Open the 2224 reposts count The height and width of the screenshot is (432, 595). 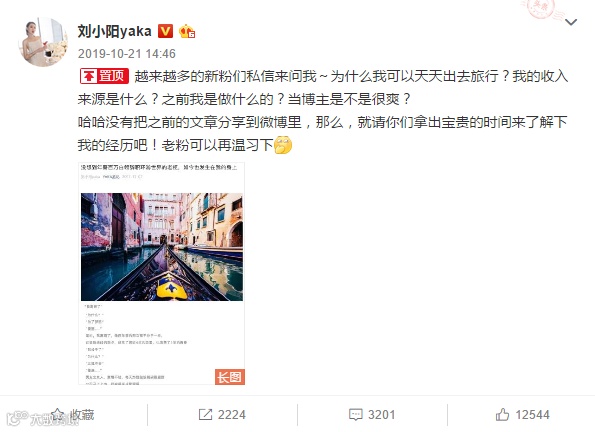tap(231, 415)
